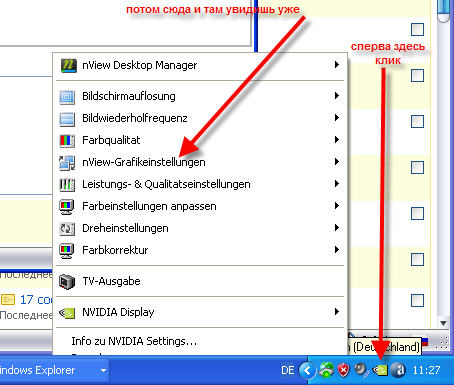Screen dimensions: 454x385
Task: Click the Leistungs- & Qualitatseinstellungen sliders icon
Action: (67, 184)
